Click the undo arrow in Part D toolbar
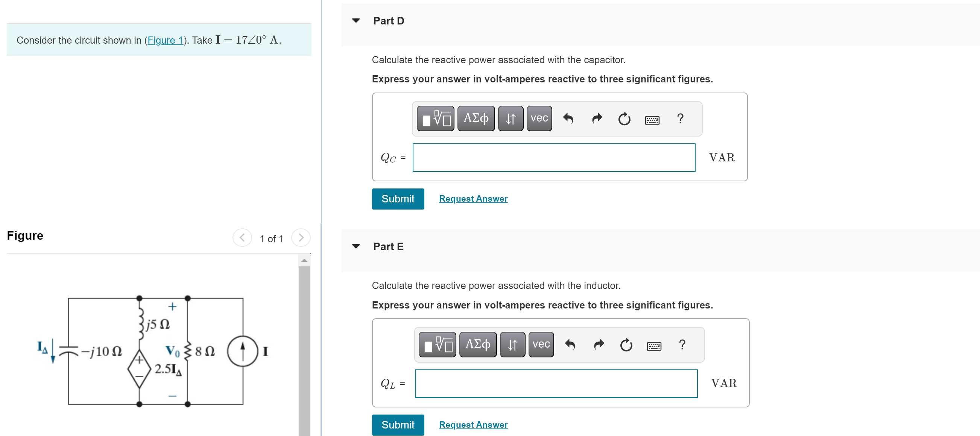Screen dimensions: 980x436 pos(568,118)
